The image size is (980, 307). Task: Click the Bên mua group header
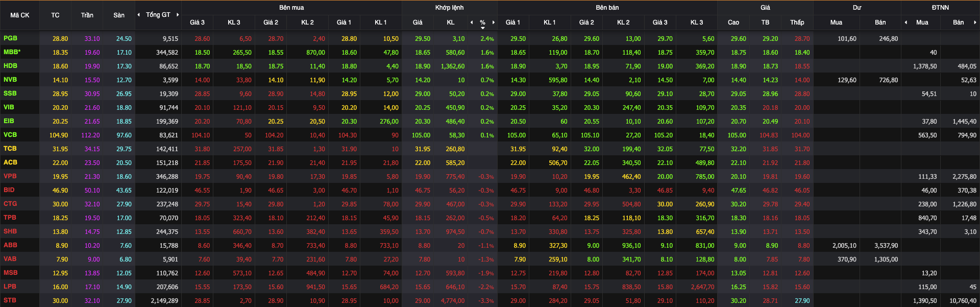(x=291, y=8)
